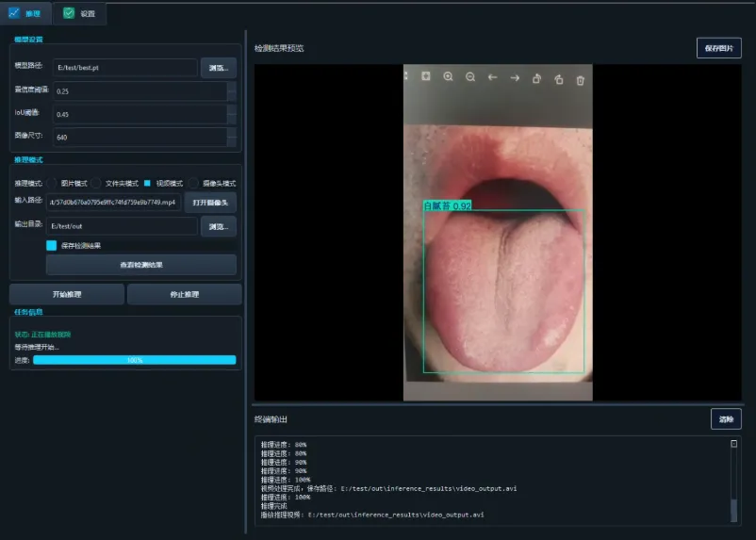756x540 pixels.
Task: Click the 检测结果预览 heading
Action: click(x=279, y=48)
